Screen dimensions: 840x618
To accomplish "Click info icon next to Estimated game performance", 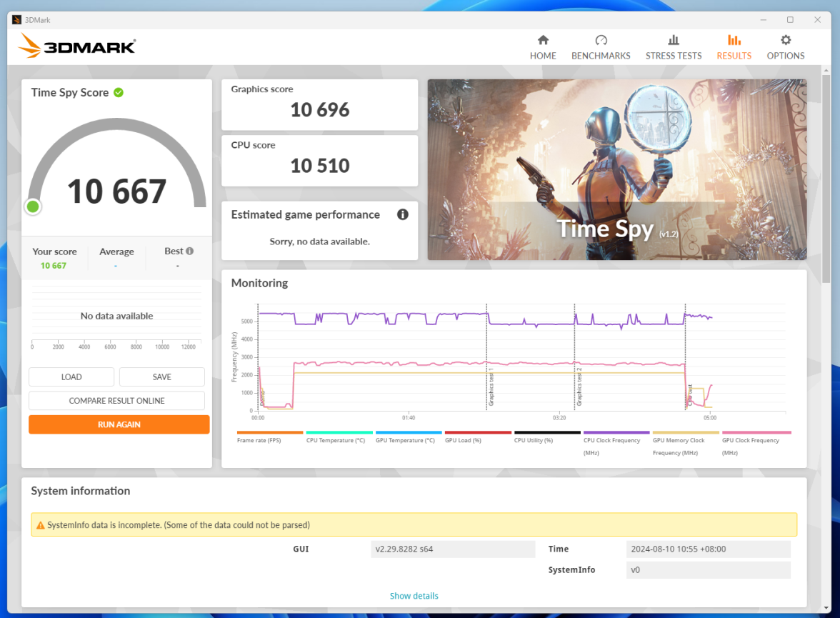I will click(402, 214).
